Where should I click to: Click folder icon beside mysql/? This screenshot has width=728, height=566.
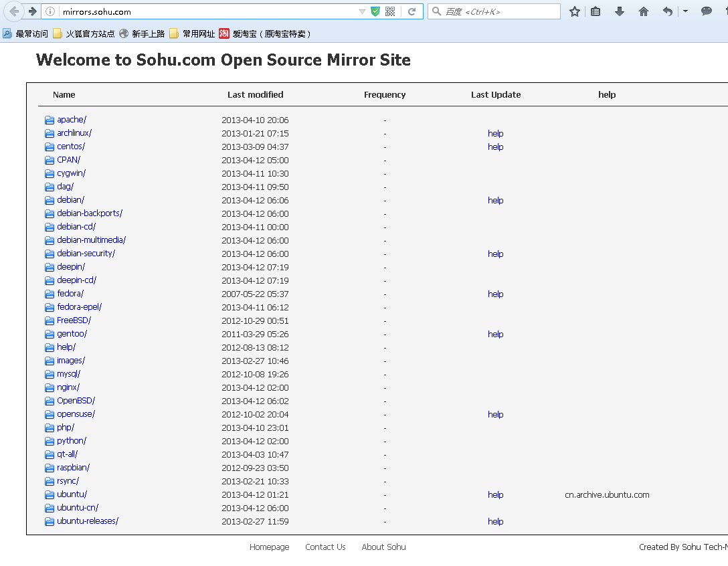50,374
